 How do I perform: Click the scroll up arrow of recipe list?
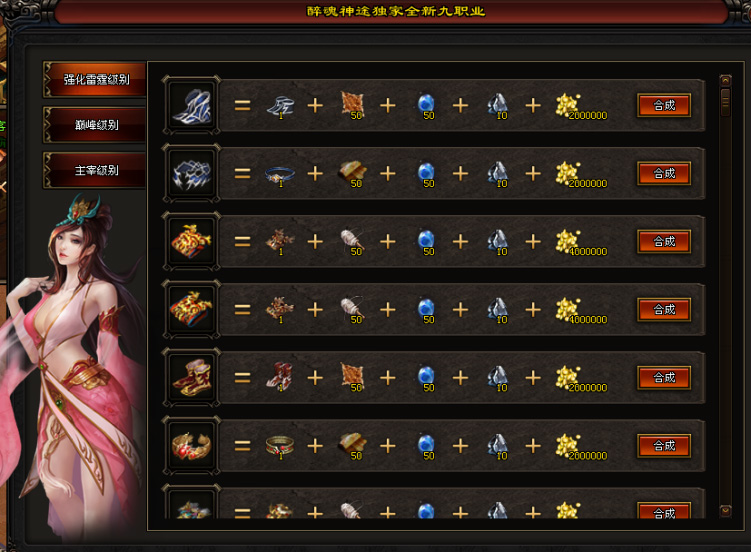[x=726, y=80]
